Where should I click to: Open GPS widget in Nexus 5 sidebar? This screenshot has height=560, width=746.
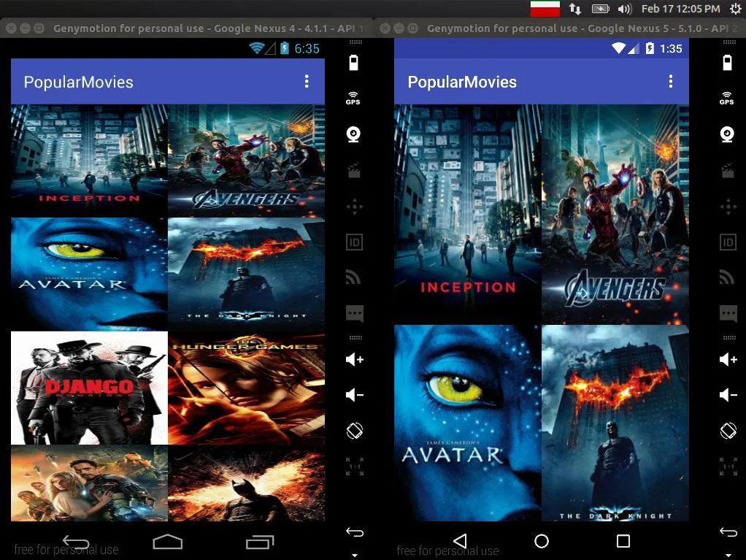click(726, 98)
